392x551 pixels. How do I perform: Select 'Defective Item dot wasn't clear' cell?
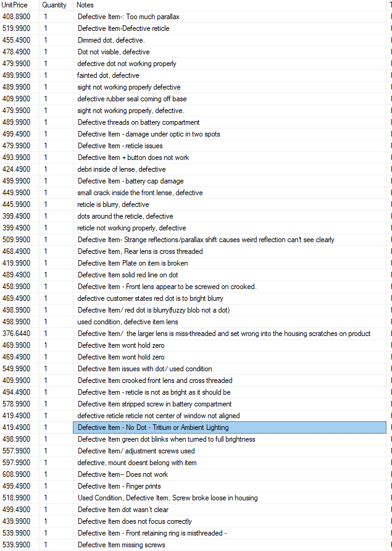[230, 510]
